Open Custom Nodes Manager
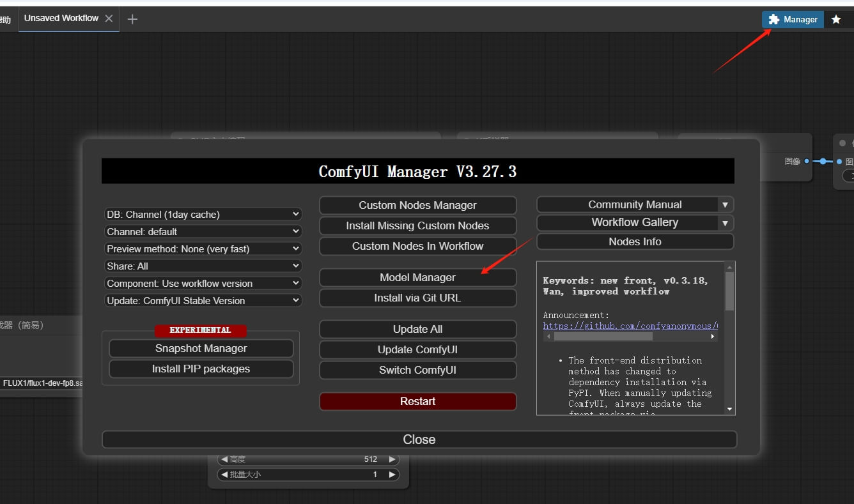The width and height of the screenshot is (854, 504). coord(417,205)
